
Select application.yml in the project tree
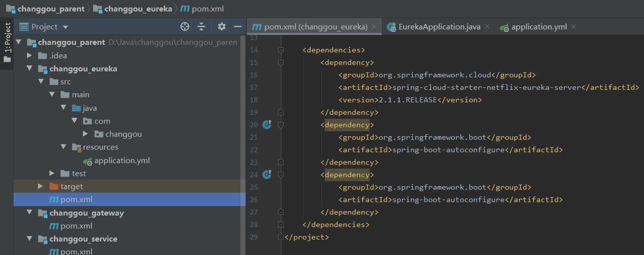(x=122, y=160)
